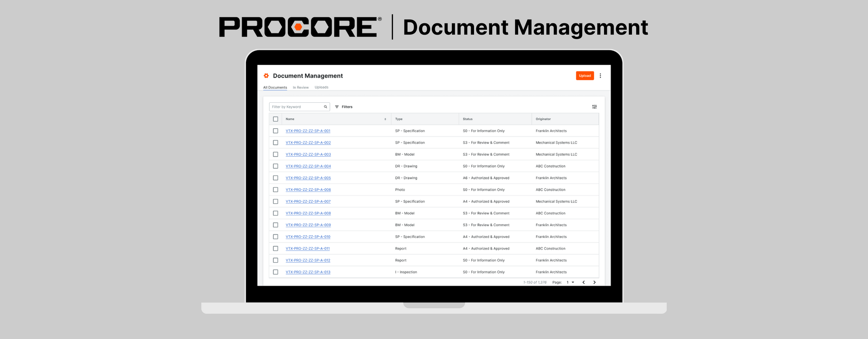868x339 pixels.
Task: Click 'DR - Drawing' type in row 004
Action: point(406,166)
